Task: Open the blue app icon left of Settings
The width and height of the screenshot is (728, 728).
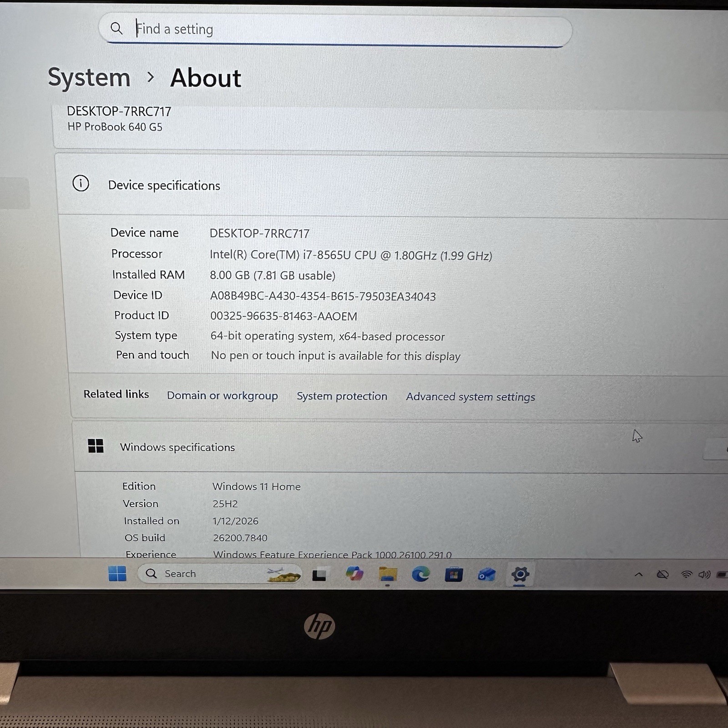Action: [x=486, y=575]
